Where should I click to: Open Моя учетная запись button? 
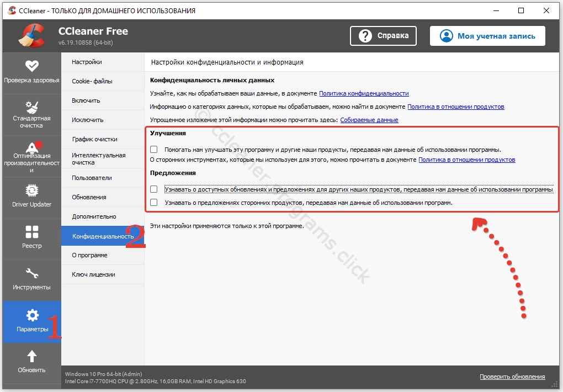[487, 36]
